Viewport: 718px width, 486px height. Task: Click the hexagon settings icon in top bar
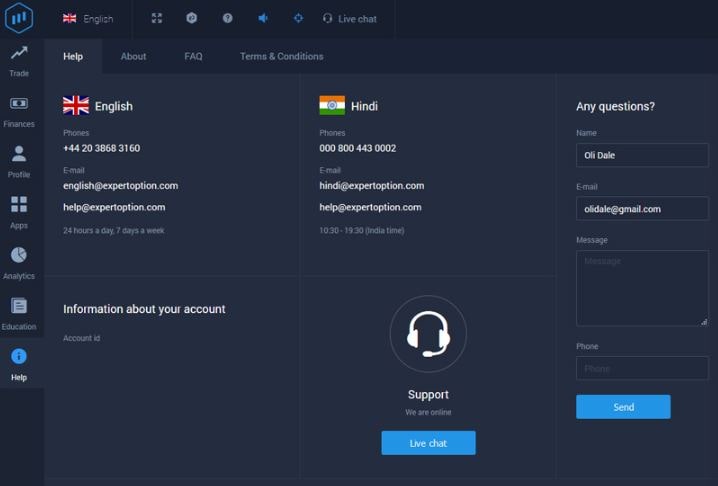pos(191,18)
